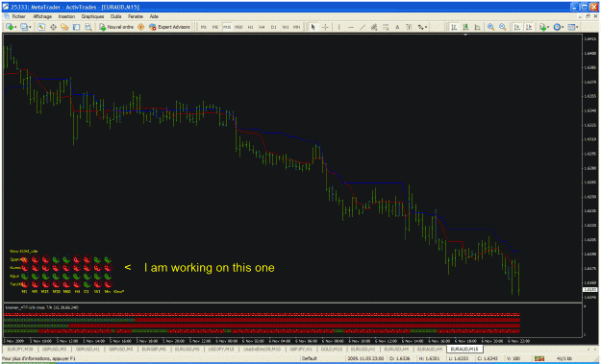Select the cursor arrow tool

(313, 27)
